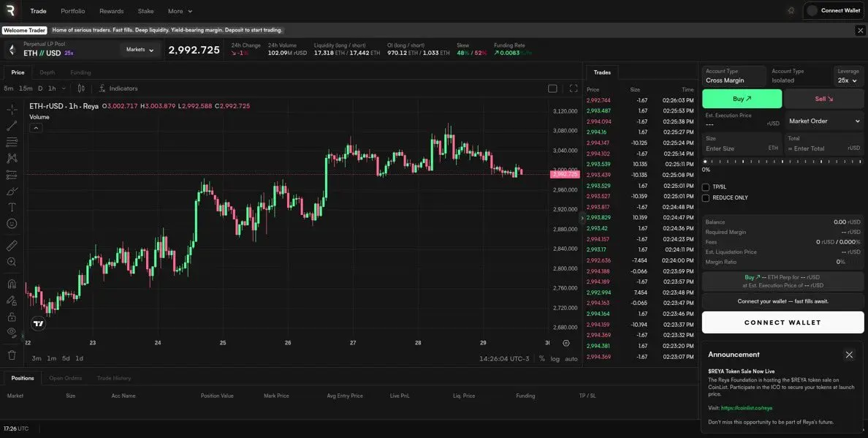Click the Reya logo in header
868x438 pixels.
(10, 10)
